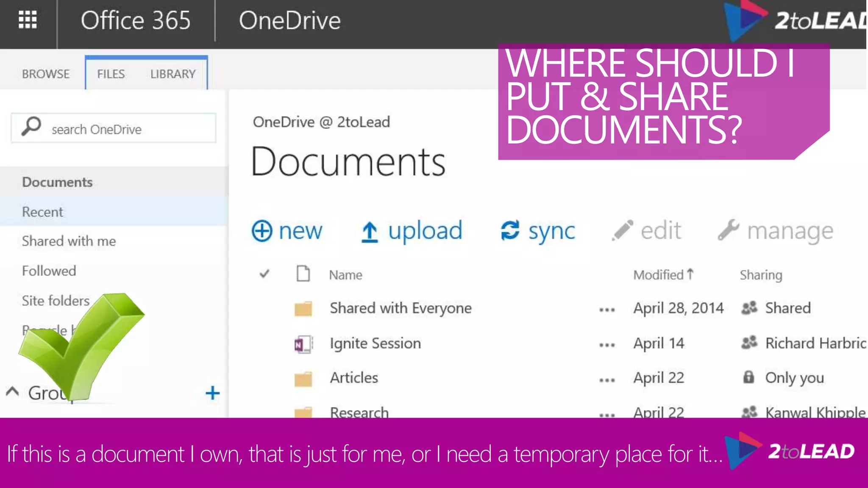Click the sync label

pyautogui.click(x=551, y=232)
